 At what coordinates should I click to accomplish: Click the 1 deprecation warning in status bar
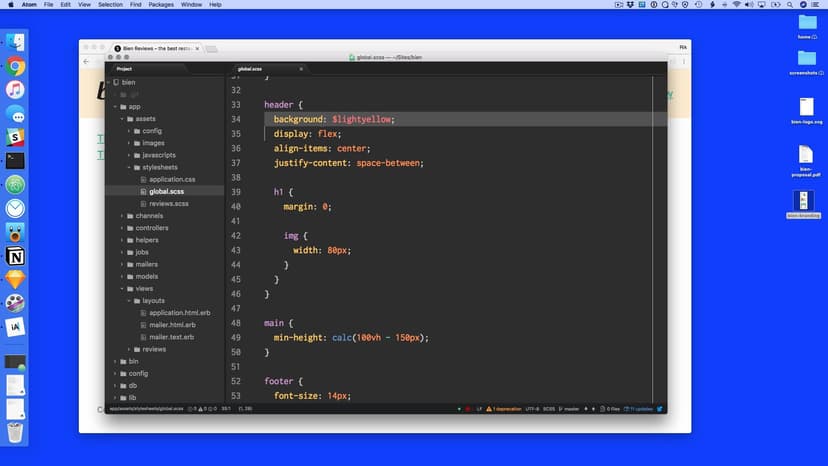(506, 409)
